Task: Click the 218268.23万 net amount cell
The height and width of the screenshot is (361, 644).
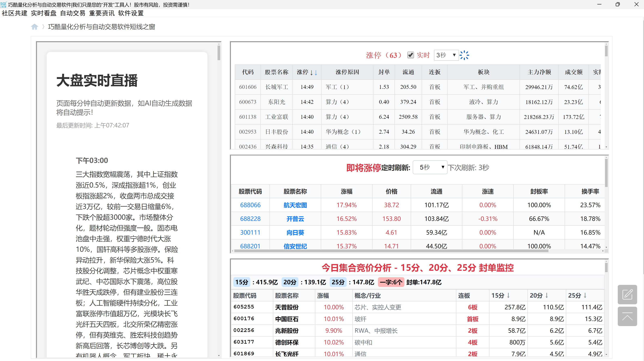Action: [539, 117]
